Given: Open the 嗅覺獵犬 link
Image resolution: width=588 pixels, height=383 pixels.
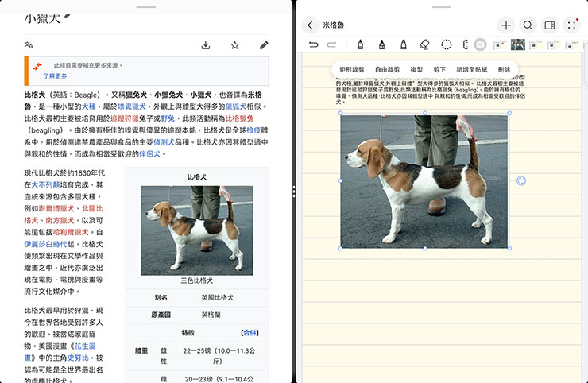Looking at the screenshot, I should click(x=132, y=106).
